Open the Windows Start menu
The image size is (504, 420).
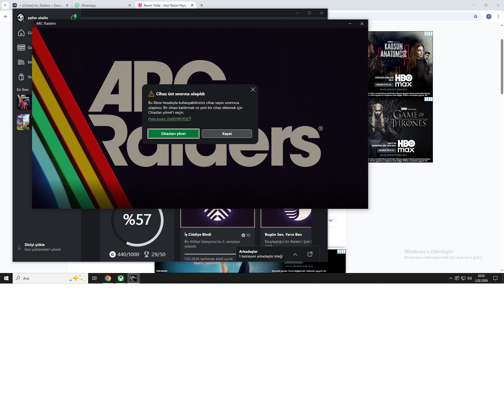[6, 278]
